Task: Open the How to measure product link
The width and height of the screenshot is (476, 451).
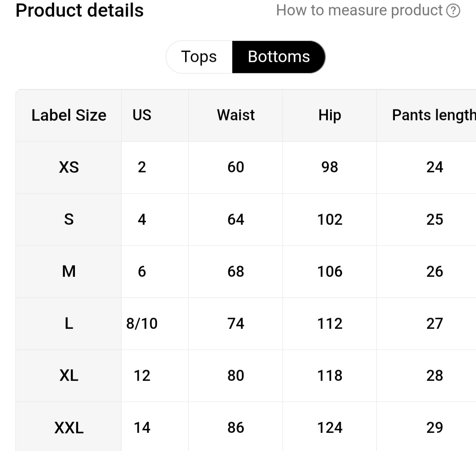Action: point(359,11)
